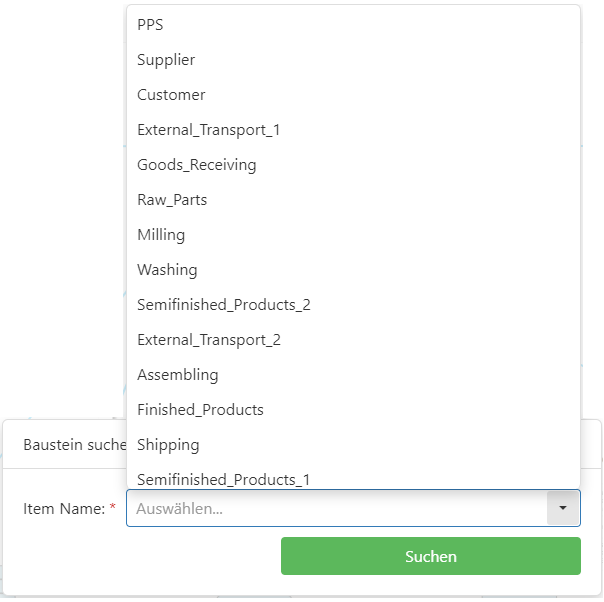Choose Supplier option in list
This screenshot has height=602, width=604.
tap(166, 60)
